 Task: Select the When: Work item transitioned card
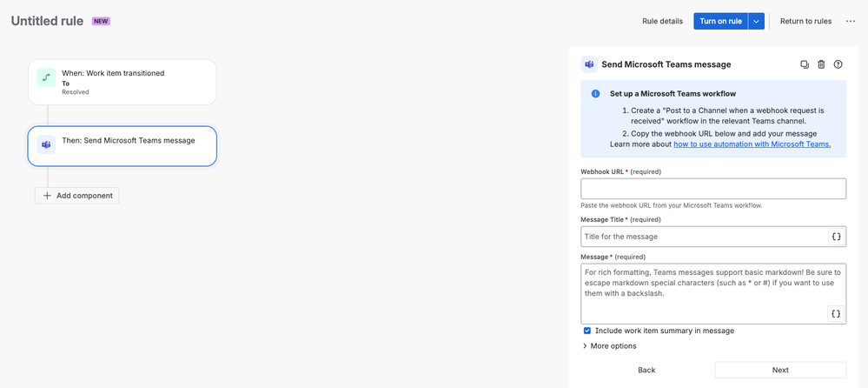tap(123, 82)
